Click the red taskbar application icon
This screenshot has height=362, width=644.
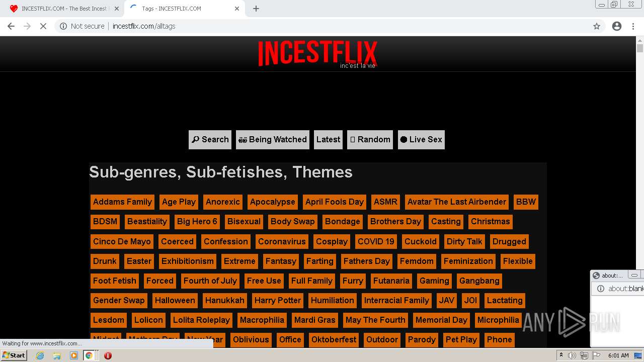pos(108,355)
